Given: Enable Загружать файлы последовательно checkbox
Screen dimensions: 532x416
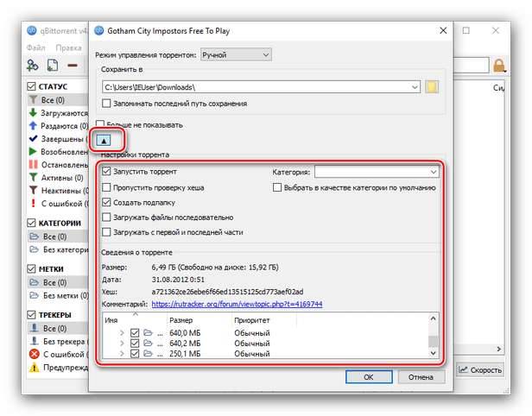Looking at the screenshot, I should click(x=106, y=217).
